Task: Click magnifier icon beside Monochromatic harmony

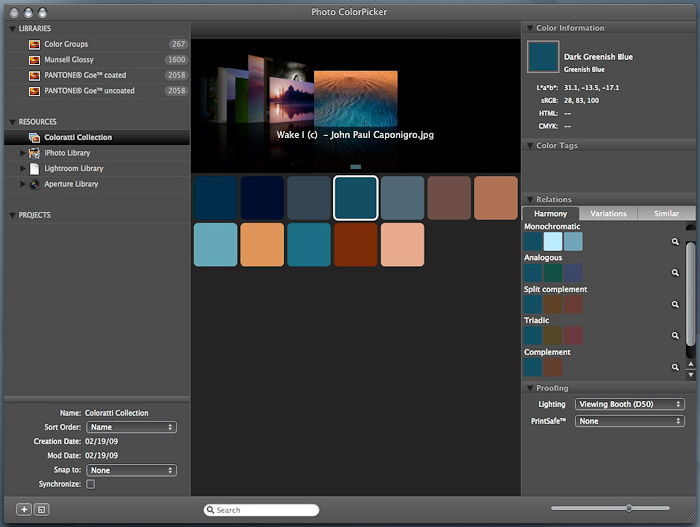Action: tap(676, 242)
